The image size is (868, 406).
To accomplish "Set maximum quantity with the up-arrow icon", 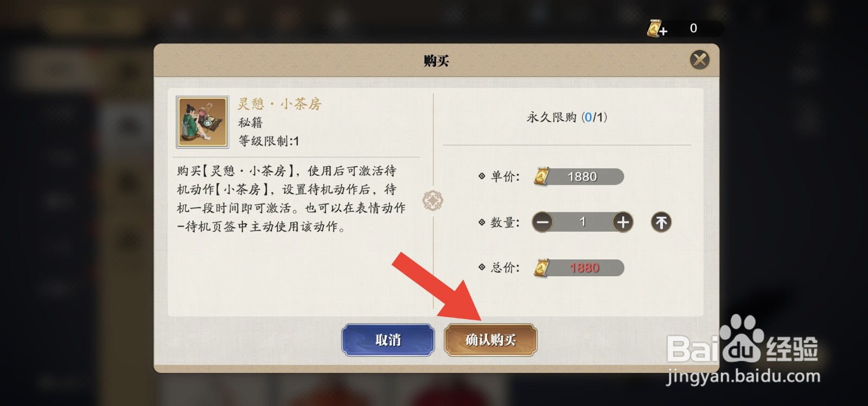I will pyautogui.click(x=661, y=222).
